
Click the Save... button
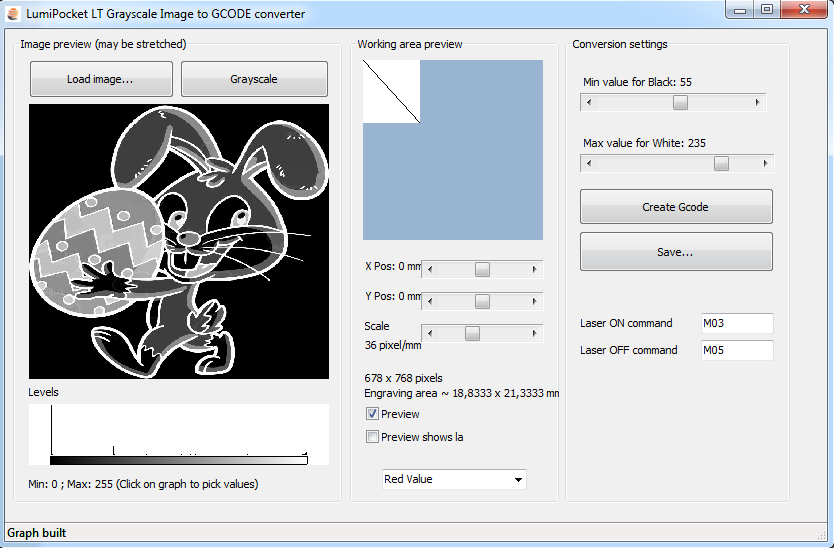click(x=676, y=251)
